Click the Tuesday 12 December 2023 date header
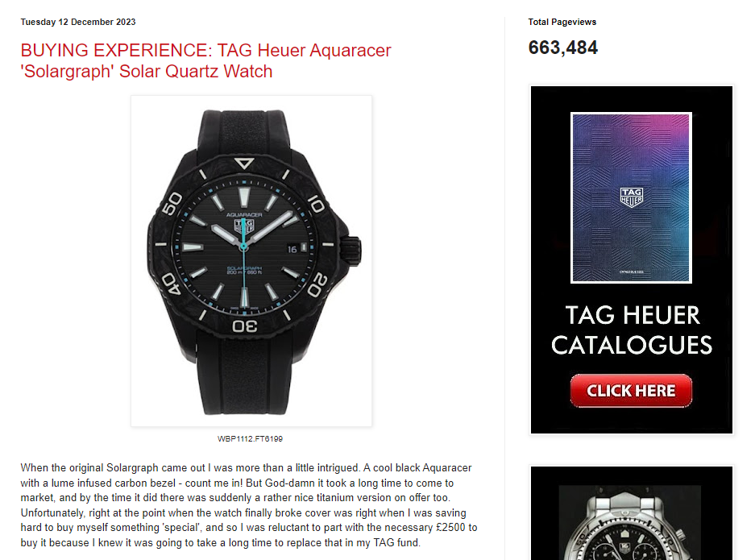 (78, 22)
